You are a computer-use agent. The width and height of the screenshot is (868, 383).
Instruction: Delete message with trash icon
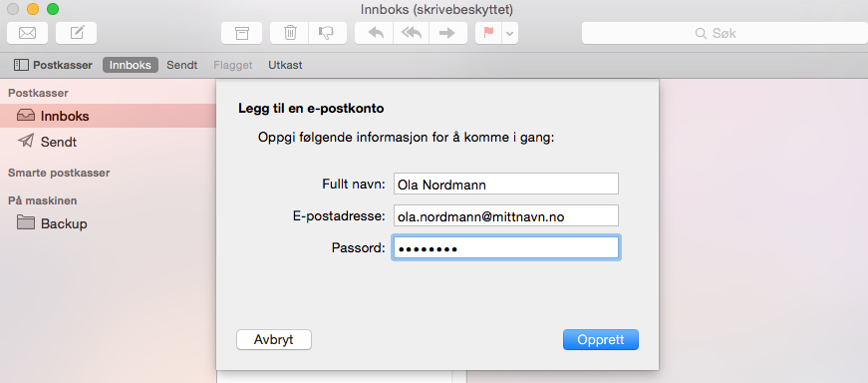pyautogui.click(x=289, y=33)
